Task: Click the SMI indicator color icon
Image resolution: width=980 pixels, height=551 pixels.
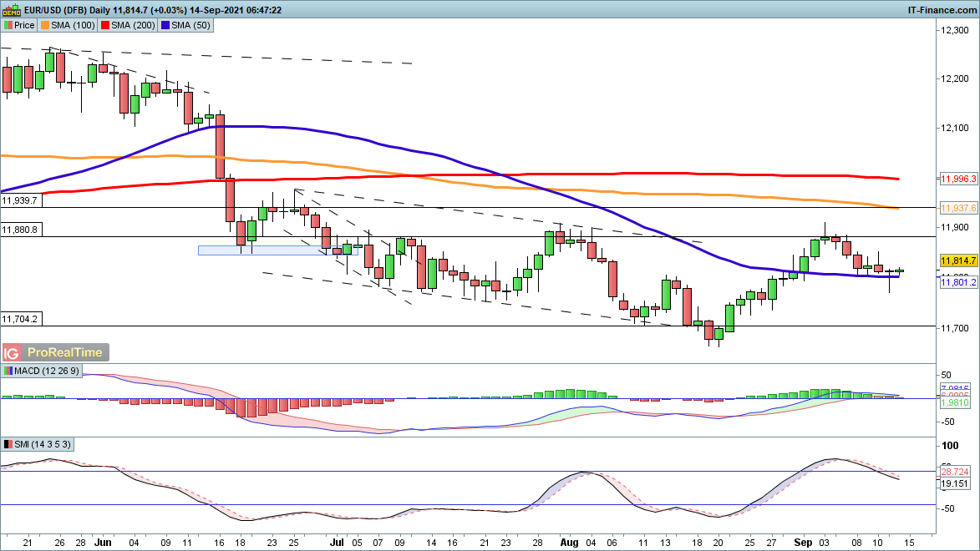Action: tap(8, 442)
